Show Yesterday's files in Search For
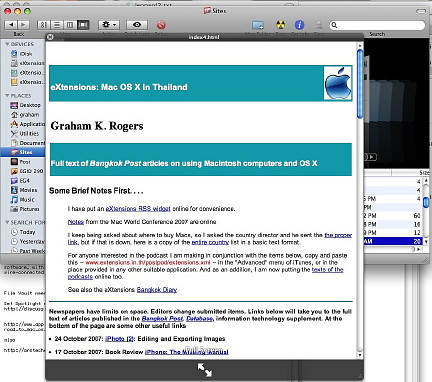The image size is (432, 382). click(x=27, y=241)
